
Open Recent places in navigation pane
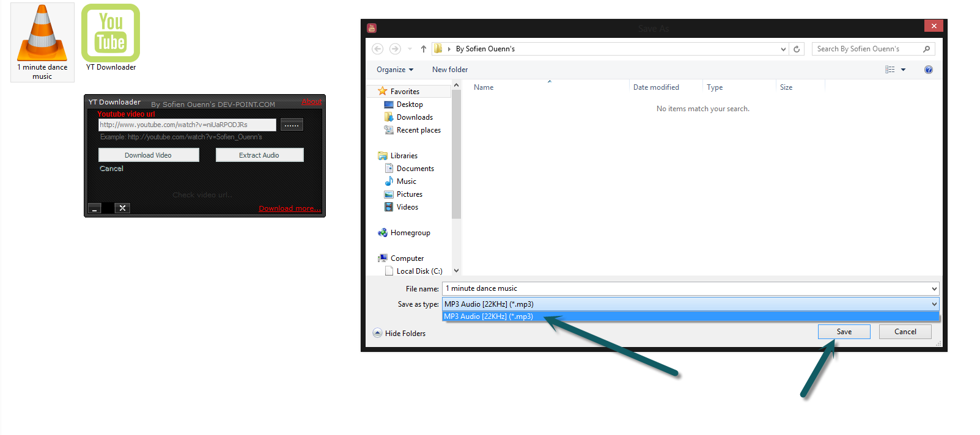pos(418,130)
